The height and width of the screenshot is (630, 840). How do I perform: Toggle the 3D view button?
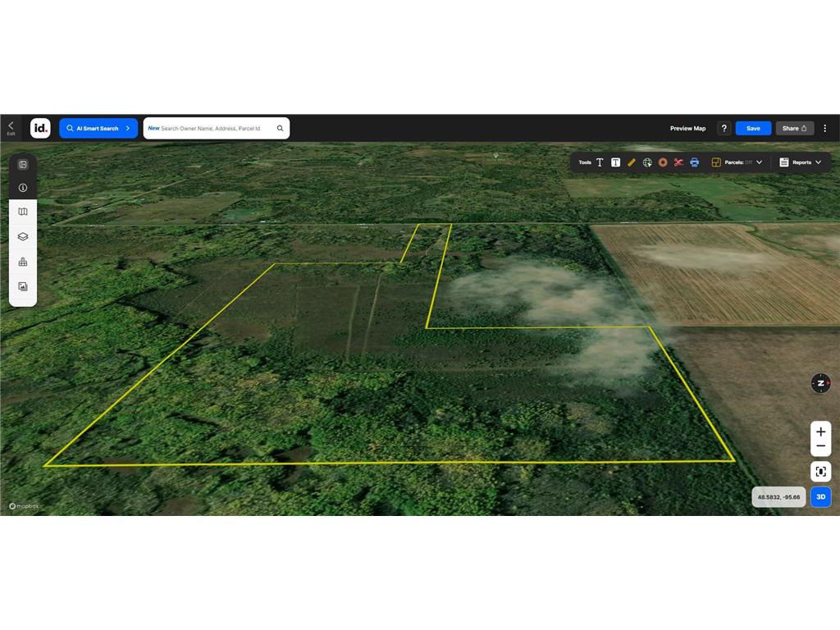point(820,497)
